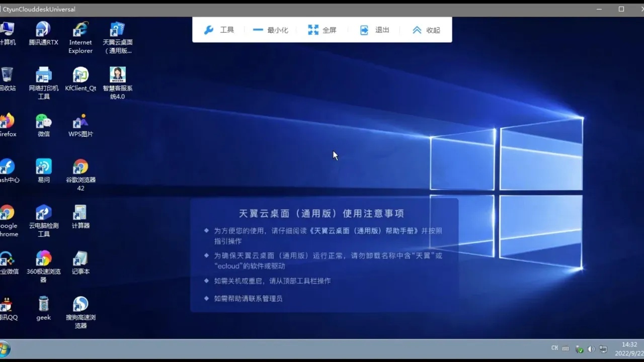Collapse the toolbar with 收起
The image size is (644, 362).
[x=426, y=30]
